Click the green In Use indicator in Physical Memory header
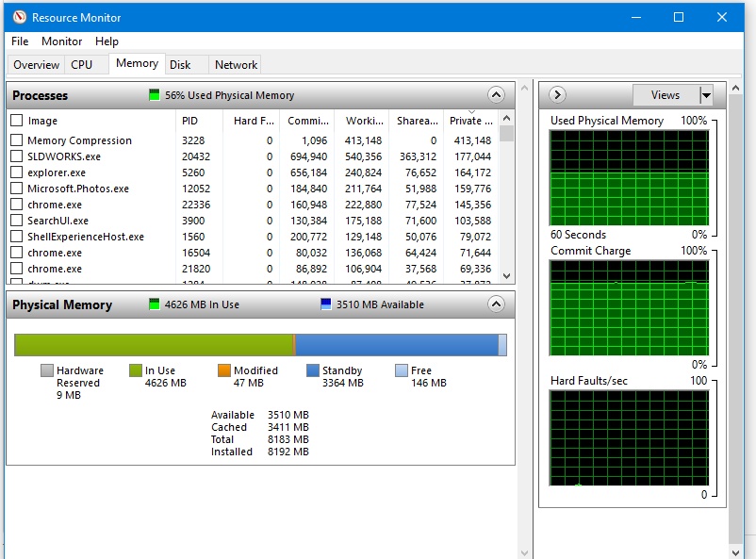Viewport: 756px width, 559px height. coord(154,304)
